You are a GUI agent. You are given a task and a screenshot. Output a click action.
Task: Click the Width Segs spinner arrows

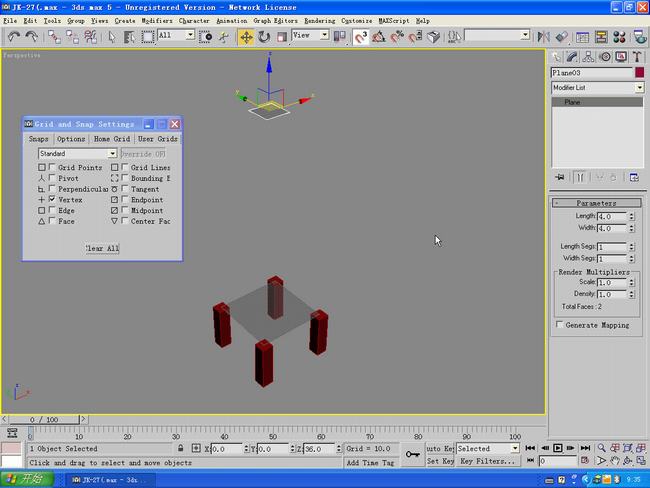(x=631, y=259)
